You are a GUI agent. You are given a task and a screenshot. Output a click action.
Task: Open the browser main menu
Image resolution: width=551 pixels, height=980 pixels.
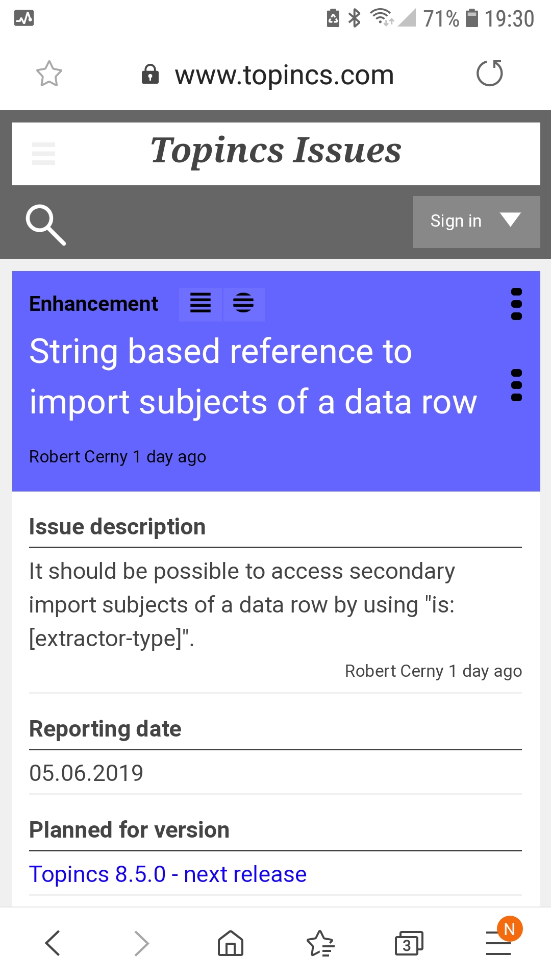coord(498,943)
